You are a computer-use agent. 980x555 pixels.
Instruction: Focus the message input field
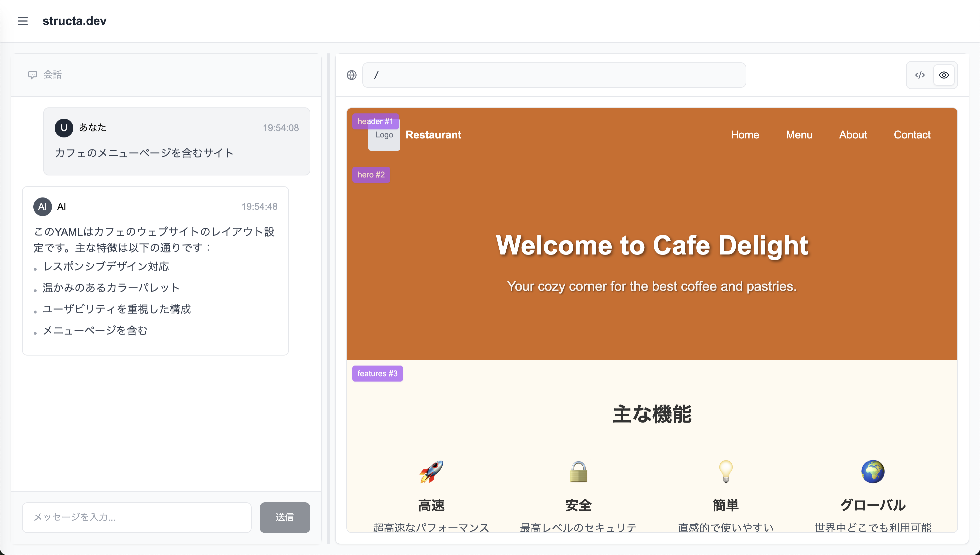click(137, 517)
